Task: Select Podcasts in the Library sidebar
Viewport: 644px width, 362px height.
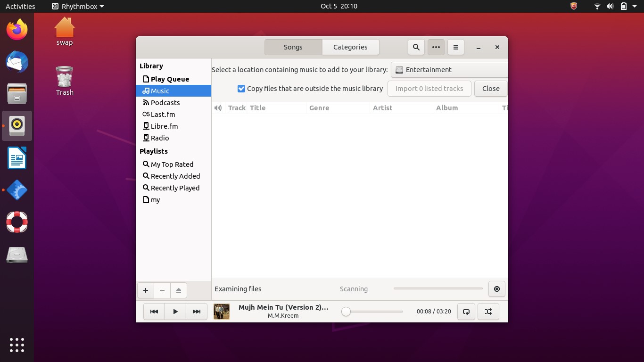Action: (x=165, y=103)
